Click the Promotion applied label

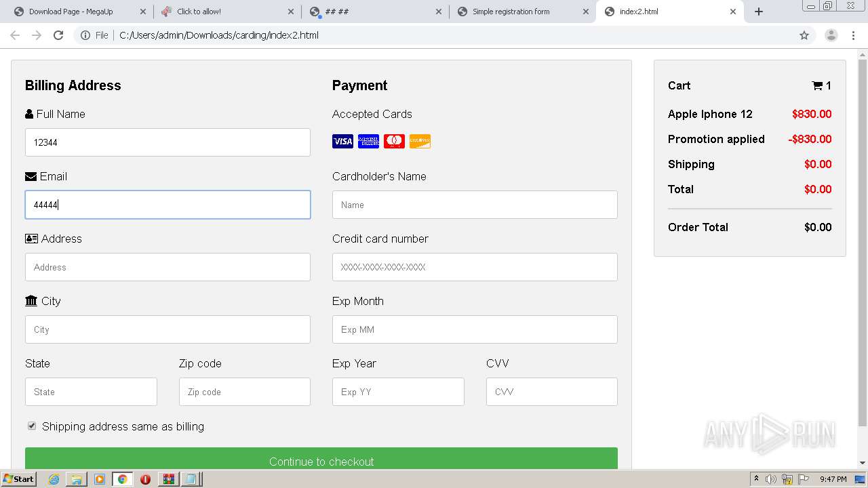point(716,139)
